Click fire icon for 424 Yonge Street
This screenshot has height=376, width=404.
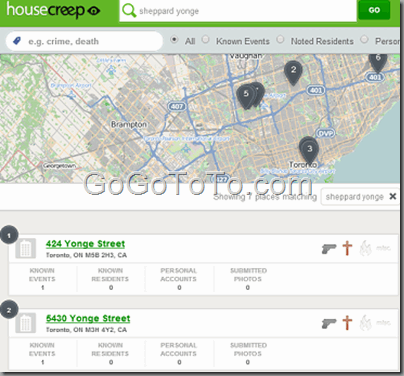365,248
